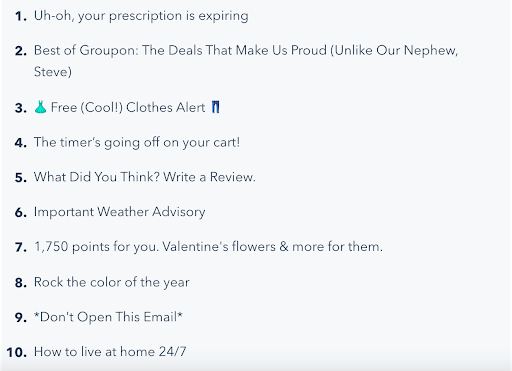This screenshot has width=512, height=371.
Task: Click the 'Best of Groupon' subject line
Action: coord(246,61)
